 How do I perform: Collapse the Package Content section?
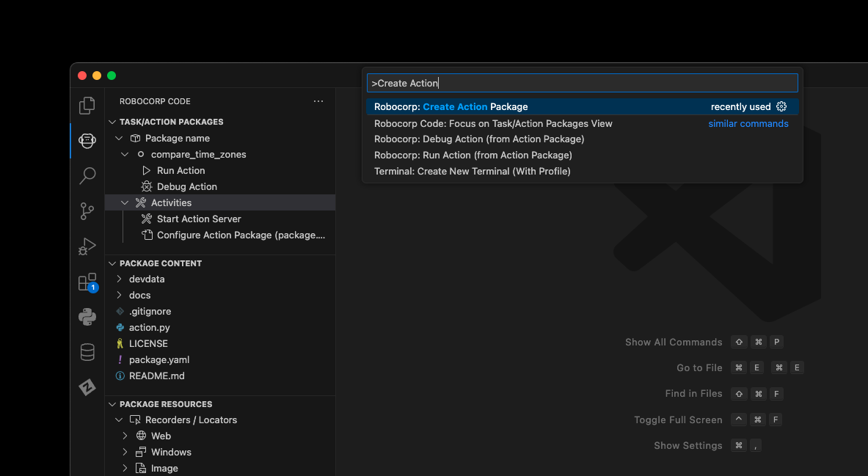(112, 263)
